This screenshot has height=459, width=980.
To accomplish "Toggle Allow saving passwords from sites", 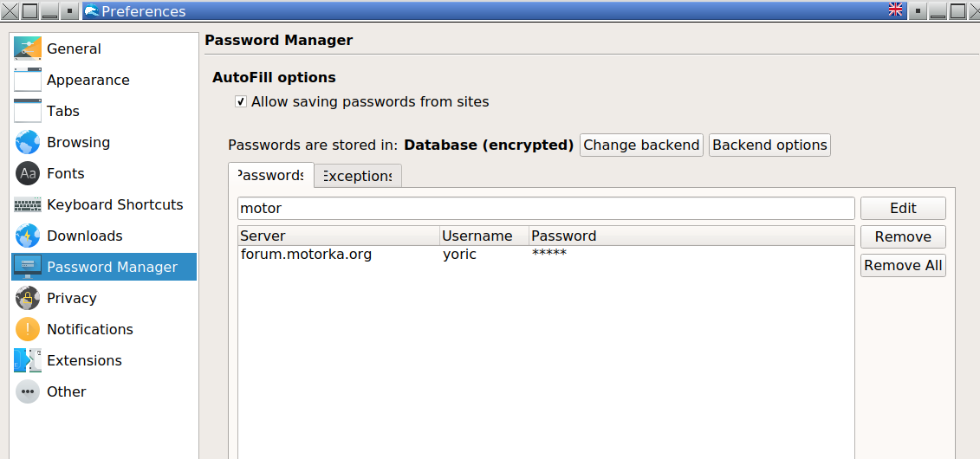I will 241,102.
